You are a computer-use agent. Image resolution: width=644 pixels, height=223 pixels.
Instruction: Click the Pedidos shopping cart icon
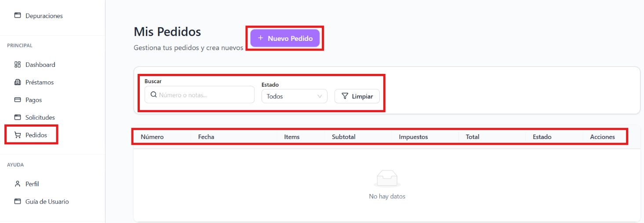click(18, 135)
